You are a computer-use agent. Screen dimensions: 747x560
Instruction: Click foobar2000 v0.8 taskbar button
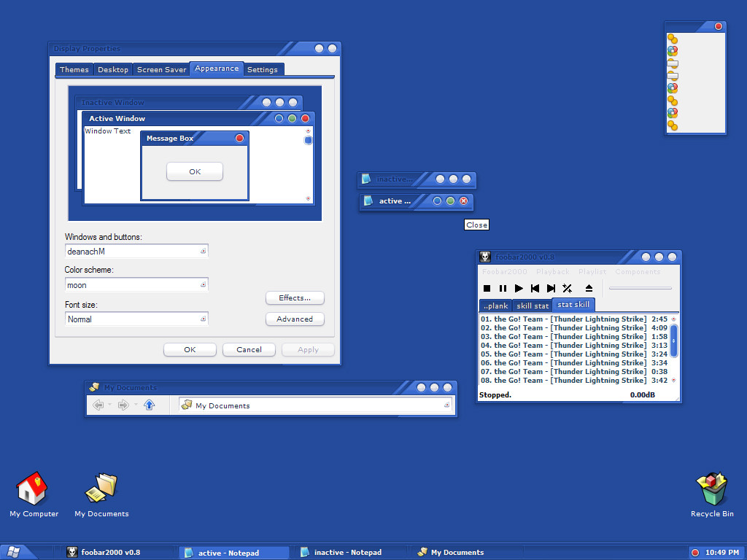pos(117,553)
